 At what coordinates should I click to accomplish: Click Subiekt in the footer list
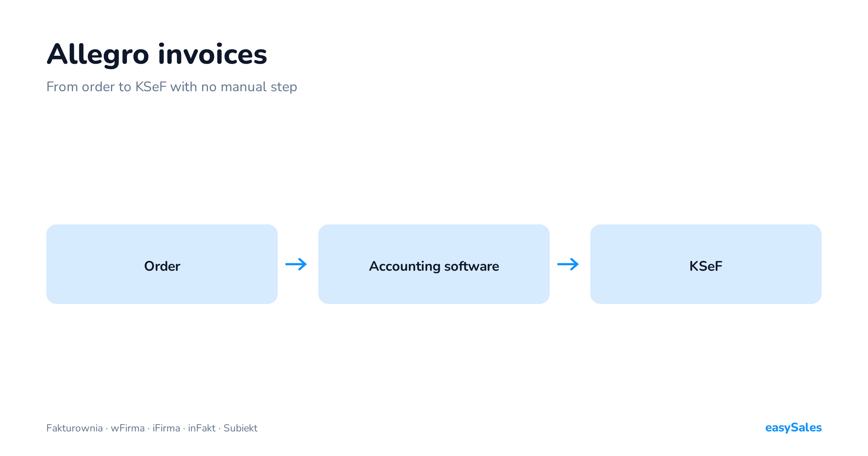(241, 428)
